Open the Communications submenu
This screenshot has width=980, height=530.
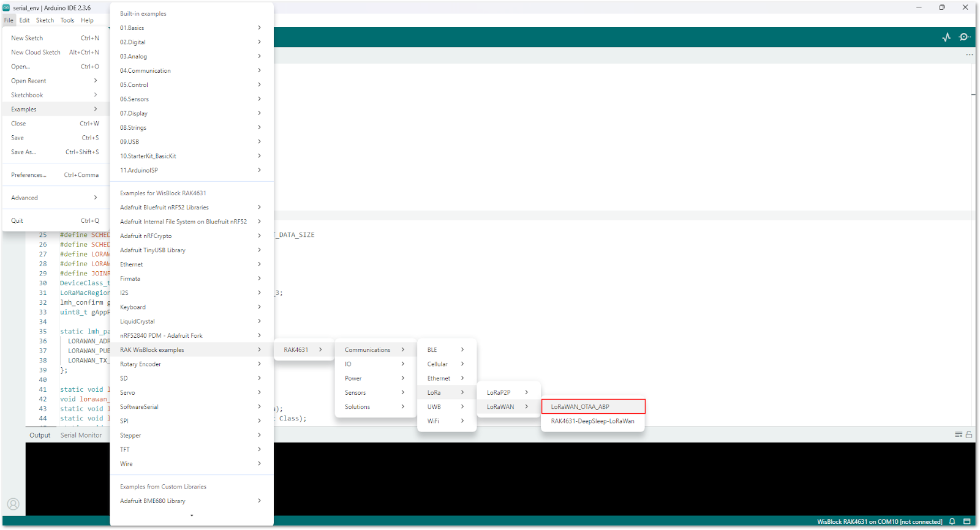coord(375,350)
